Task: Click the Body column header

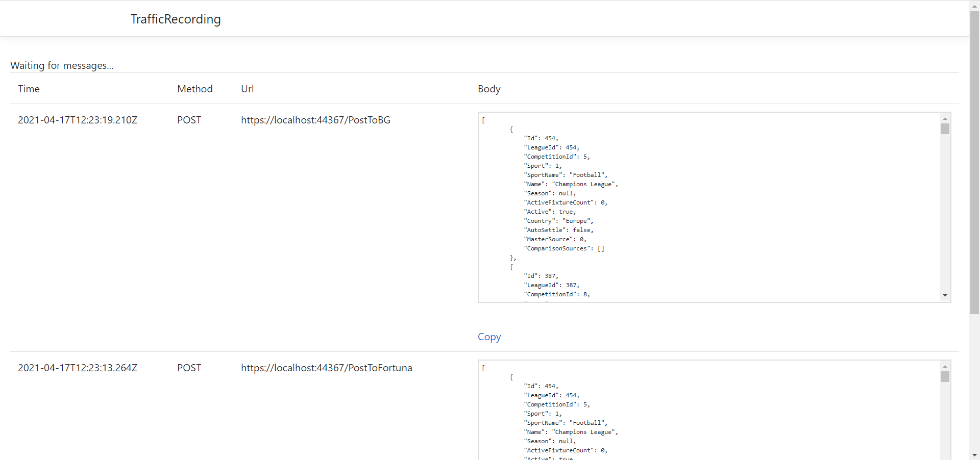Action: pos(489,89)
